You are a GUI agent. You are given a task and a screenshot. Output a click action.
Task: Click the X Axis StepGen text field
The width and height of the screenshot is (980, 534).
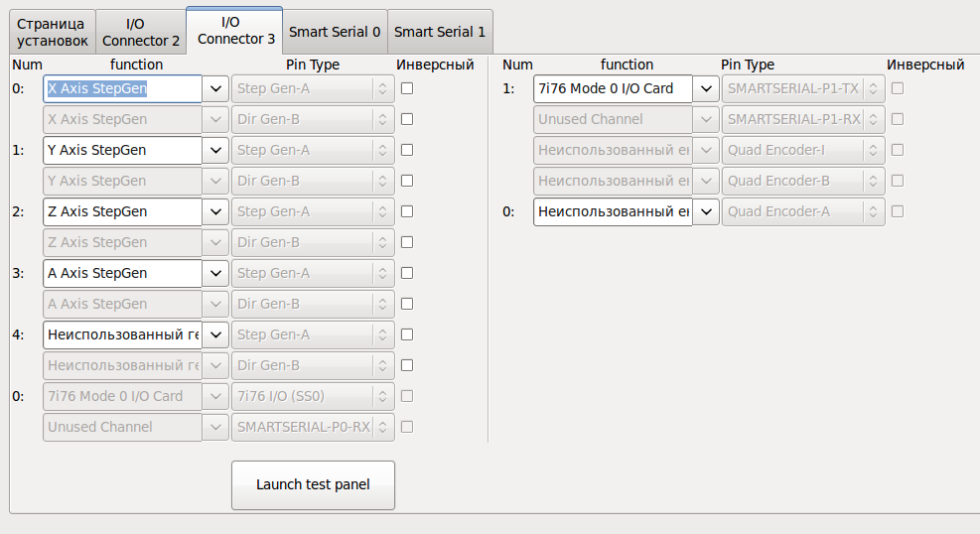(x=122, y=88)
